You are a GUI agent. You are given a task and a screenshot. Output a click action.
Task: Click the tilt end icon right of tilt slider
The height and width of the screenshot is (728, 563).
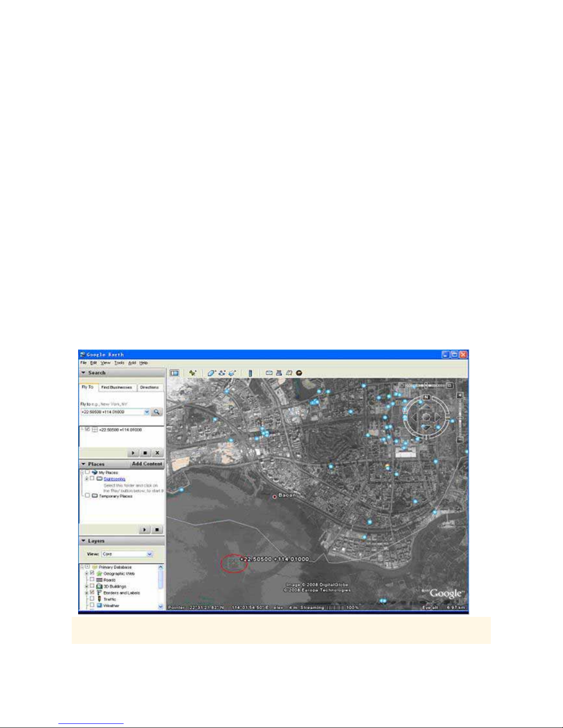point(450,385)
